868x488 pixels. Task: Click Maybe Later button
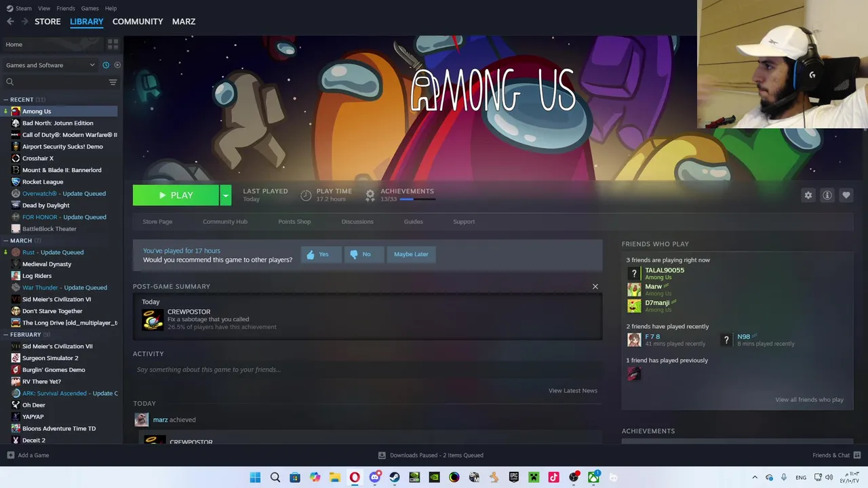click(x=411, y=254)
